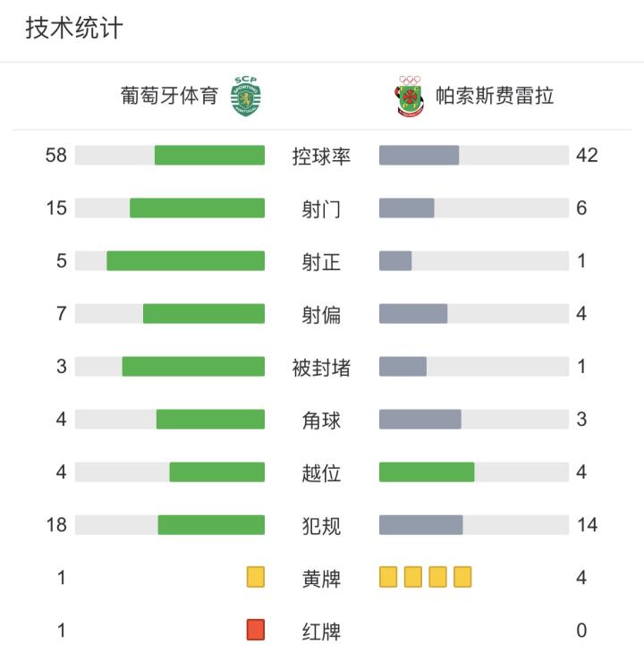Click the first Paços de Ferreira yellow card
Screen dimensions: 644x653
click(x=388, y=578)
